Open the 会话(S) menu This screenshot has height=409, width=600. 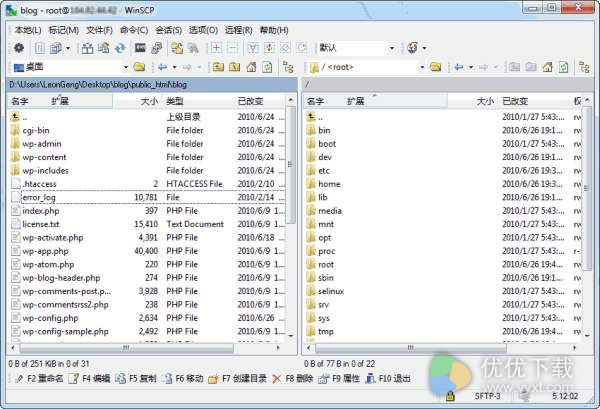coord(168,30)
